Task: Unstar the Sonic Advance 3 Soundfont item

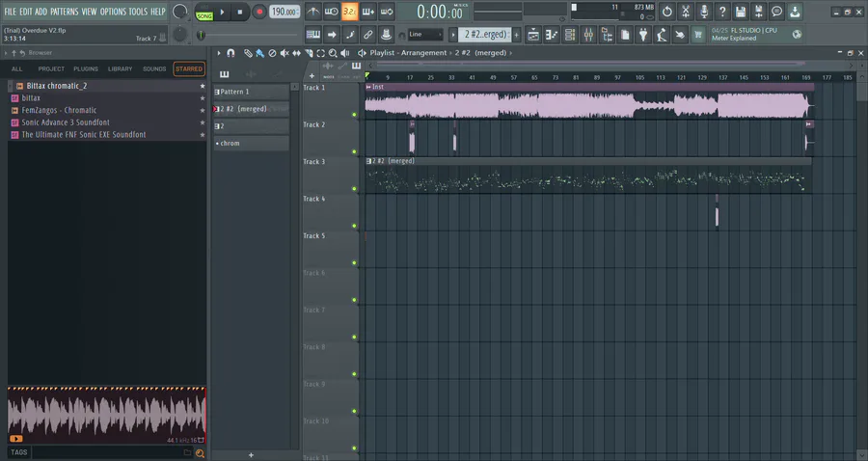Action: pos(203,122)
